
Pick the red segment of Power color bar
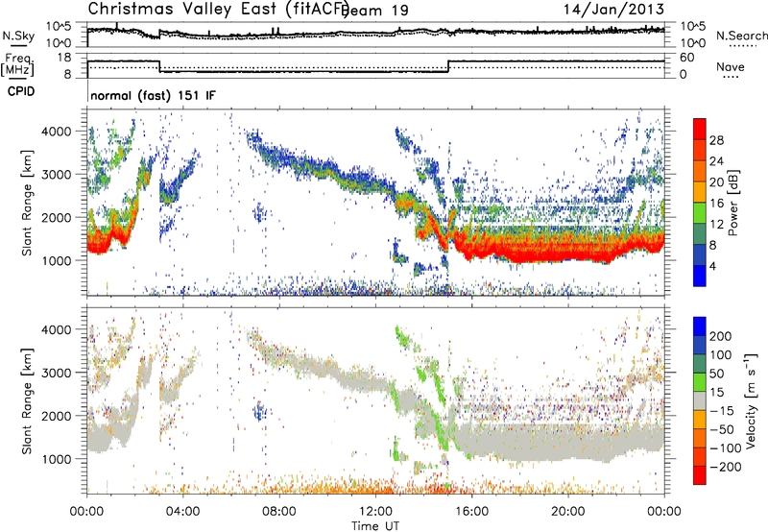[700, 130]
